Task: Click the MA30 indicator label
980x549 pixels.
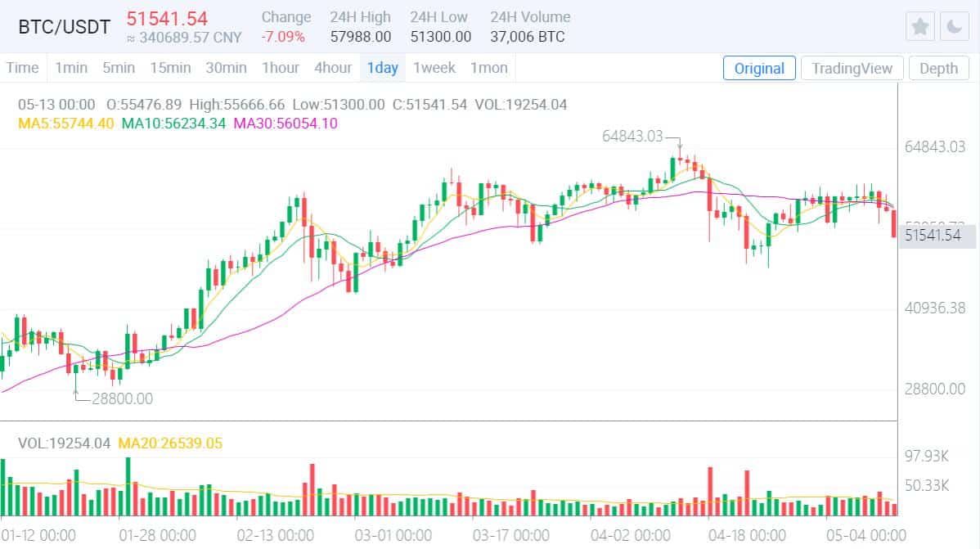Action: (286, 124)
